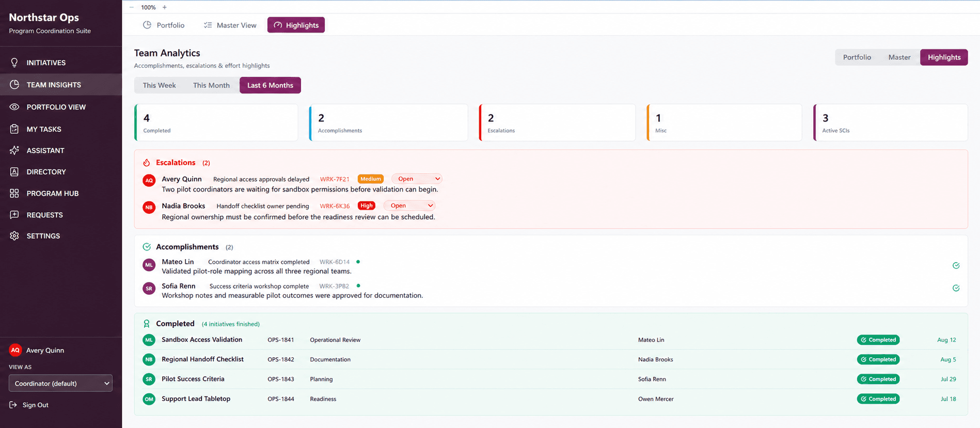This screenshot has width=980, height=428.
Task: Click green status dot next to WRK-6D14
Action: click(x=358, y=262)
